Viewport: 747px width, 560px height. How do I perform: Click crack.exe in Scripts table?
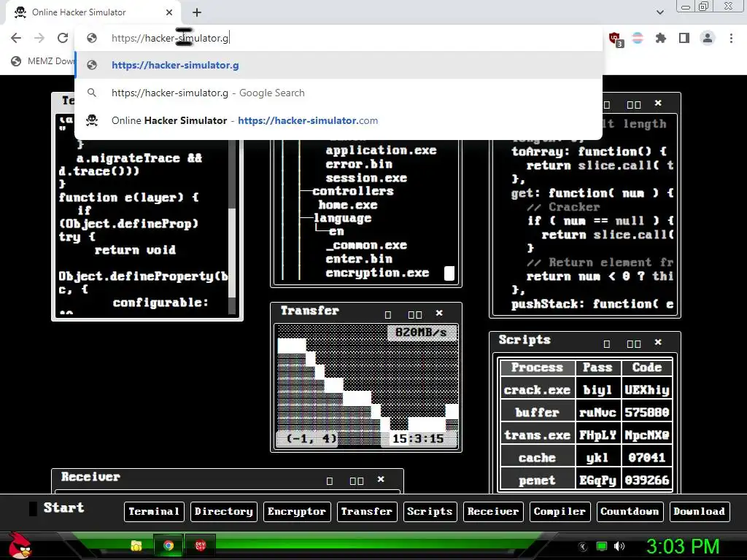point(537,390)
